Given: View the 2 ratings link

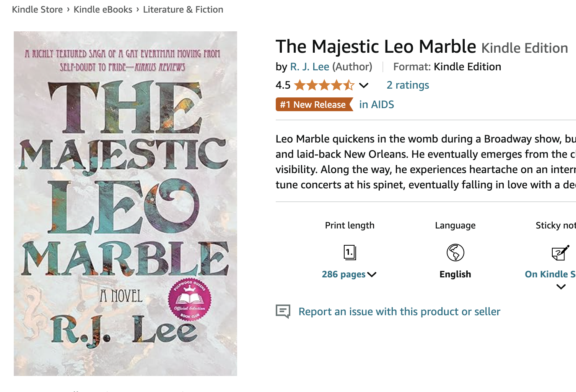Looking at the screenshot, I should (x=408, y=85).
